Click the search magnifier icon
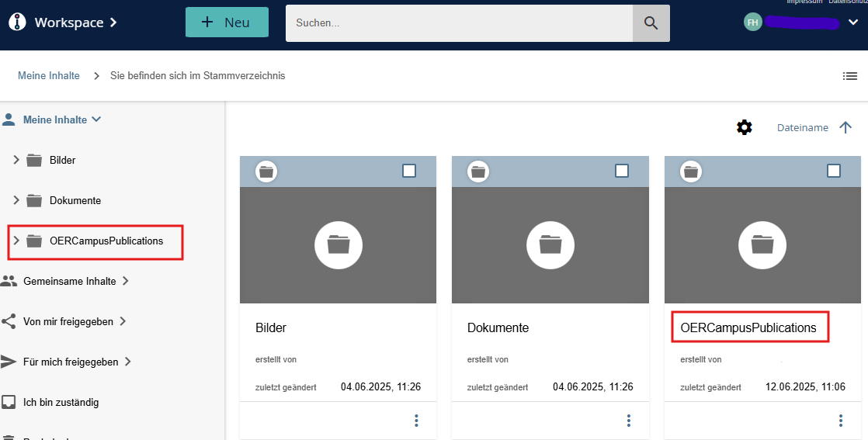This screenshot has height=440, width=868. (651, 23)
